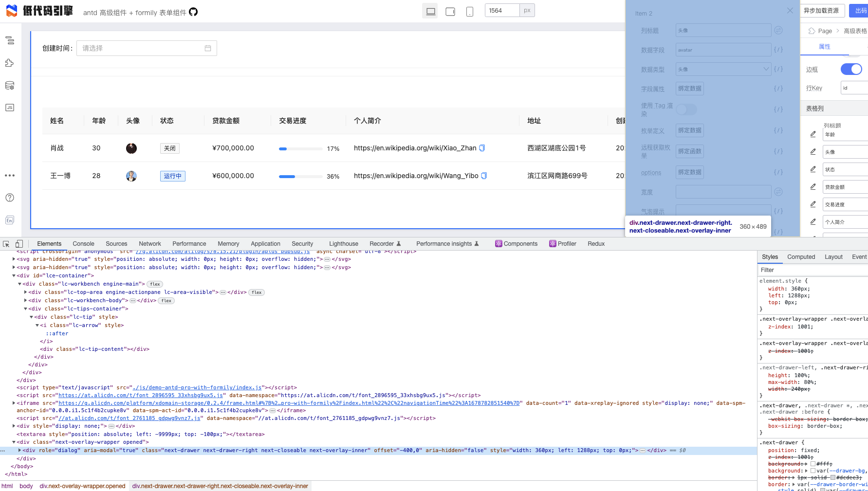Viewport: 868px width, 491px height.
Task: Switch to DevTools Network tab
Action: pyautogui.click(x=150, y=244)
